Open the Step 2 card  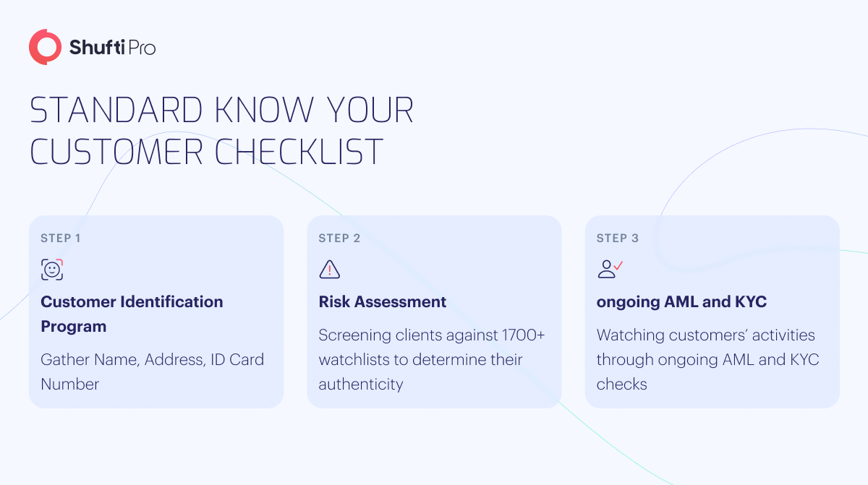434,312
